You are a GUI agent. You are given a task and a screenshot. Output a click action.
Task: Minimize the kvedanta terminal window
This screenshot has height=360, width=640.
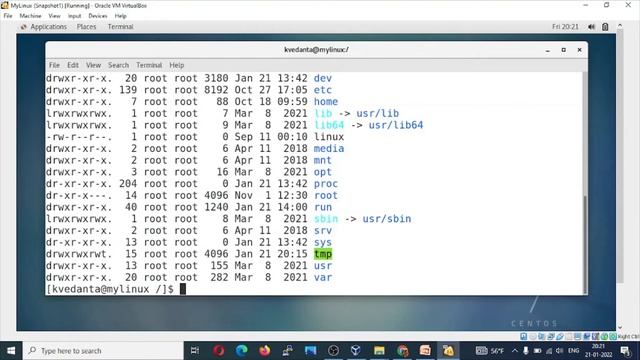(x=547, y=50)
